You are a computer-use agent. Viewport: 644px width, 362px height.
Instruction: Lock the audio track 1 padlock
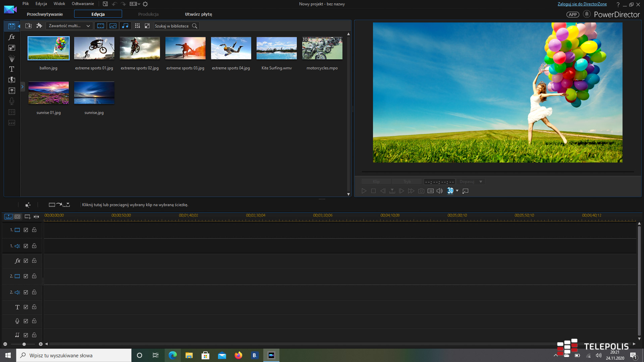click(34, 246)
